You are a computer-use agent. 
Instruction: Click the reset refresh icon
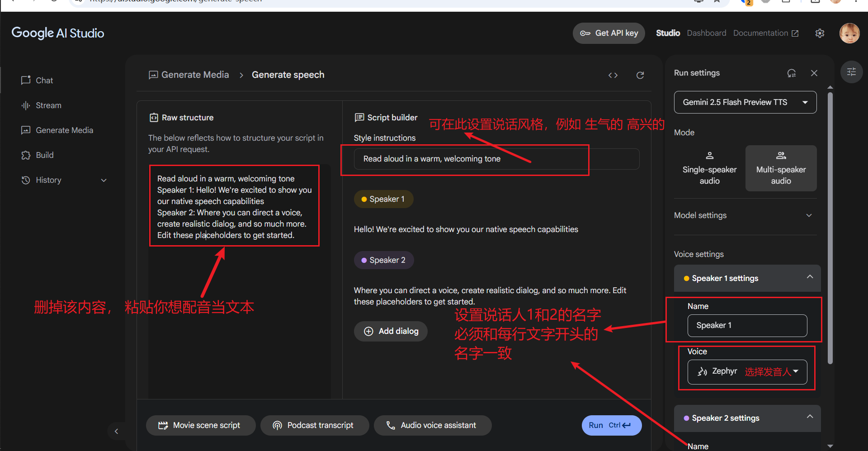pyautogui.click(x=640, y=75)
